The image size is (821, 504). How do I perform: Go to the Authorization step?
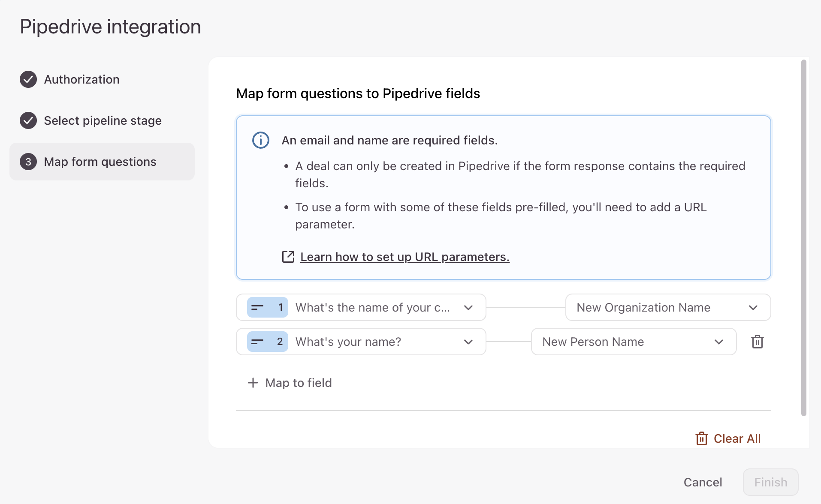pyautogui.click(x=102, y=79)
